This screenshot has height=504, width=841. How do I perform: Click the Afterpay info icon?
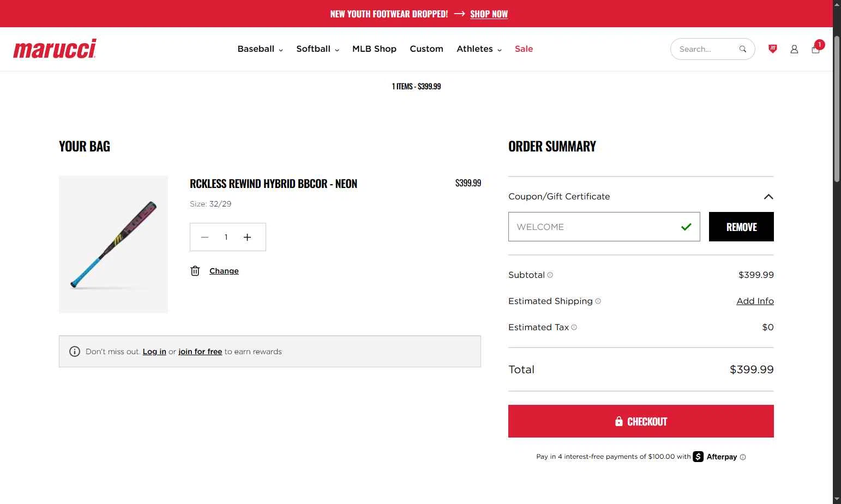tap(743, 457)
